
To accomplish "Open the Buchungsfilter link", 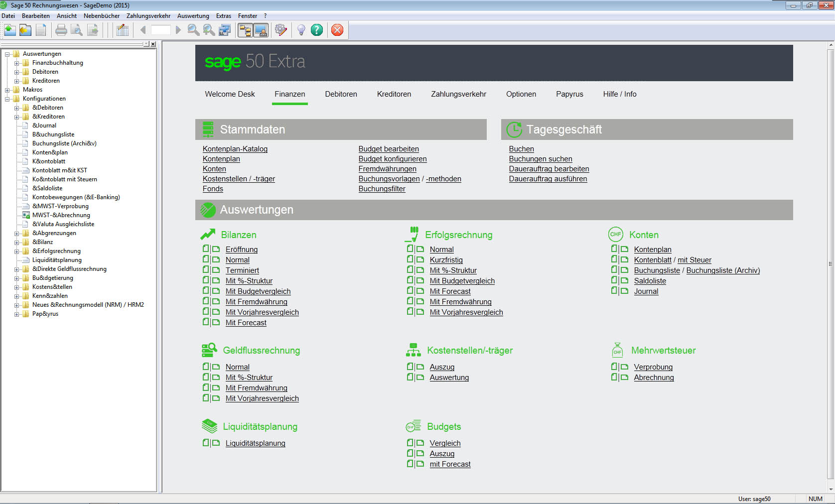I will 382,189.
